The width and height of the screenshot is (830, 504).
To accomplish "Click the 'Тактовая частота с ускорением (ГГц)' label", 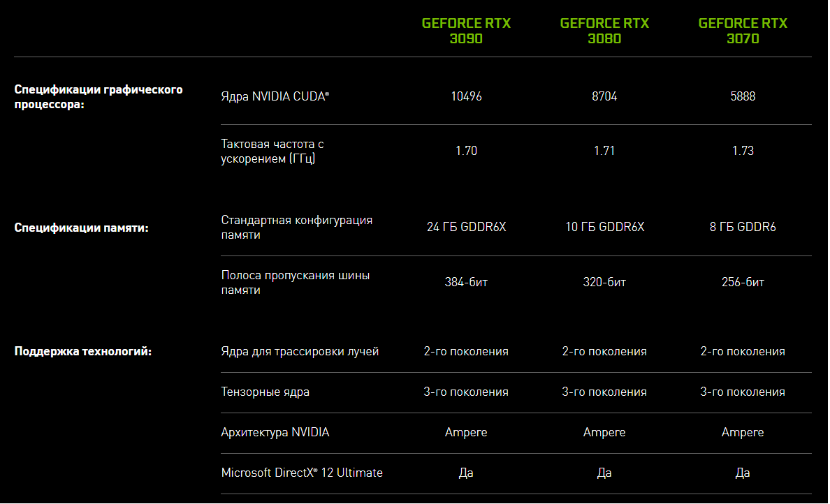I will coord(272,151).
